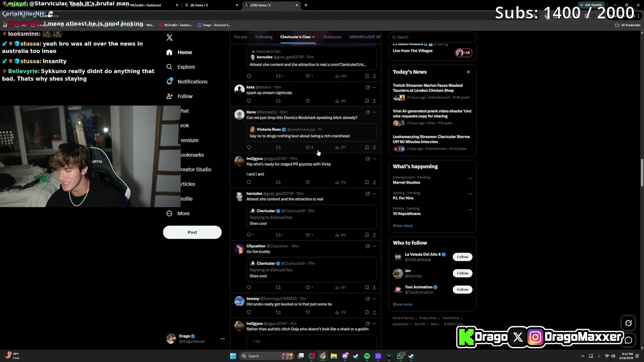Image resolution: width=644 pixels, height=362 pixels.
Task: Open more options on hercules' 413-view post
Action: pyautogui.click(x=374, y=194)
